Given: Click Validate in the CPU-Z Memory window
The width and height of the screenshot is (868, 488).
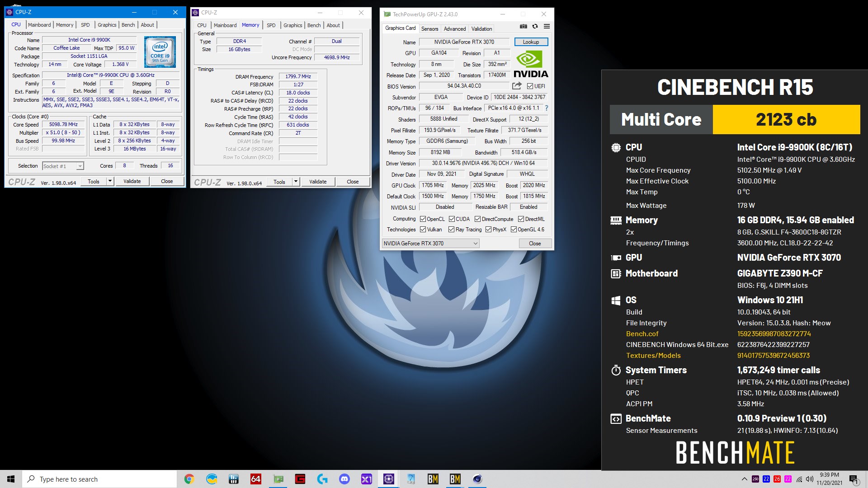Looking at the screenshot, I should (x=318, y=182).
